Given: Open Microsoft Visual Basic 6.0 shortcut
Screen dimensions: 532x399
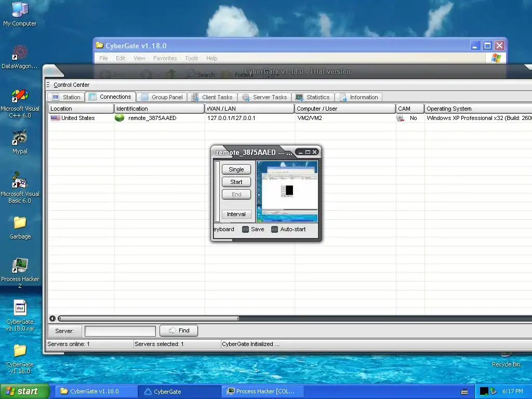Looking at the screenshot, I should tap(20, 188).
